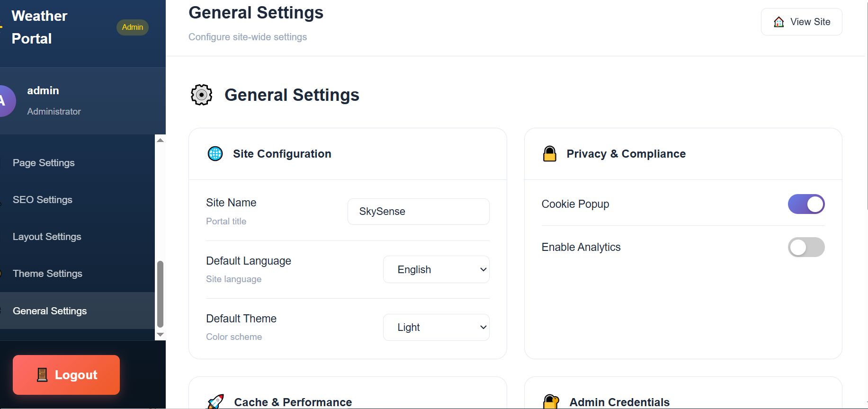Screen dimensions: 868x409
Task: Click the globe icon in Site Configuration
Action: 215,154
